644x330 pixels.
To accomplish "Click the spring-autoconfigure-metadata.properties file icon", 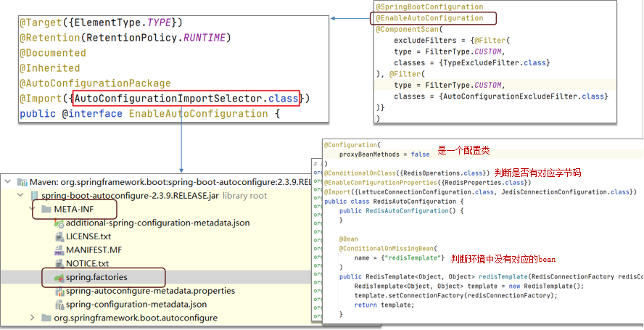I will click(59, 291).
